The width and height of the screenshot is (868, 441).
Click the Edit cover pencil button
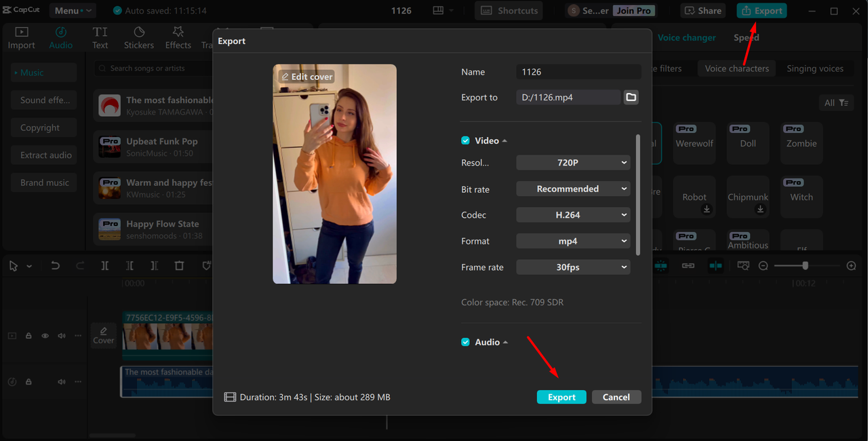[307, 77]
